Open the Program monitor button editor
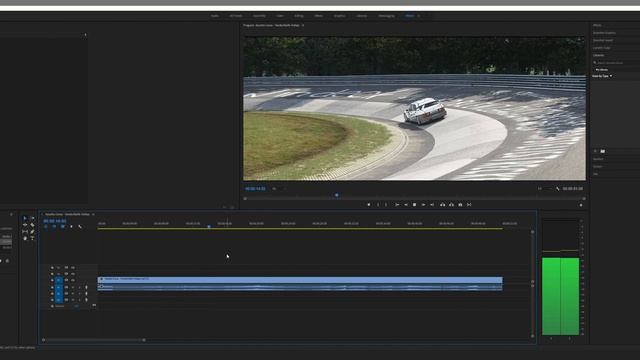The image size is (640, 360). [581, 205]
